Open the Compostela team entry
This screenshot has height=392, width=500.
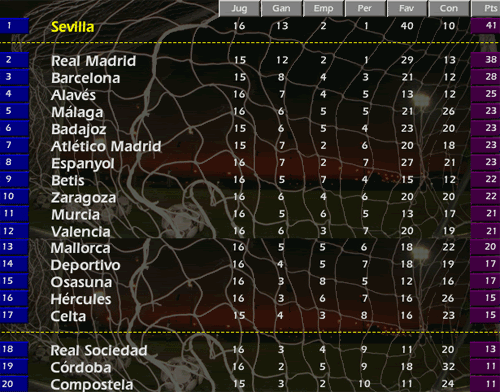92,385
